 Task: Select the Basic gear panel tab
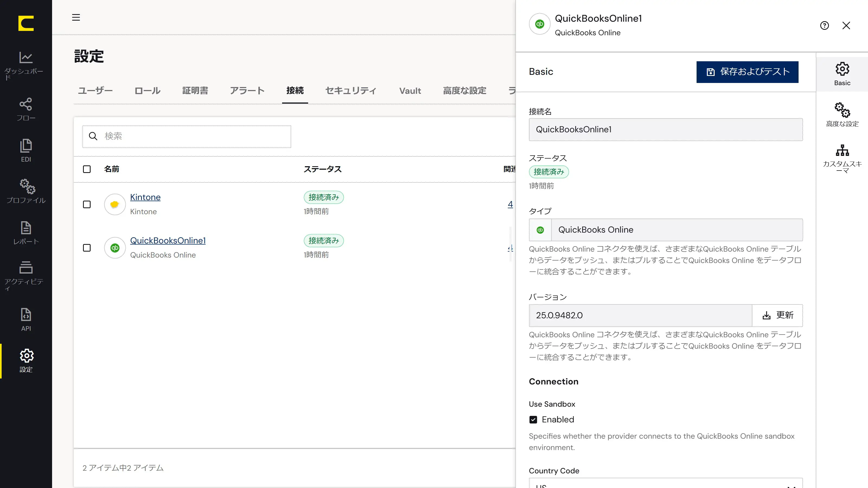[x=842, y=74]
